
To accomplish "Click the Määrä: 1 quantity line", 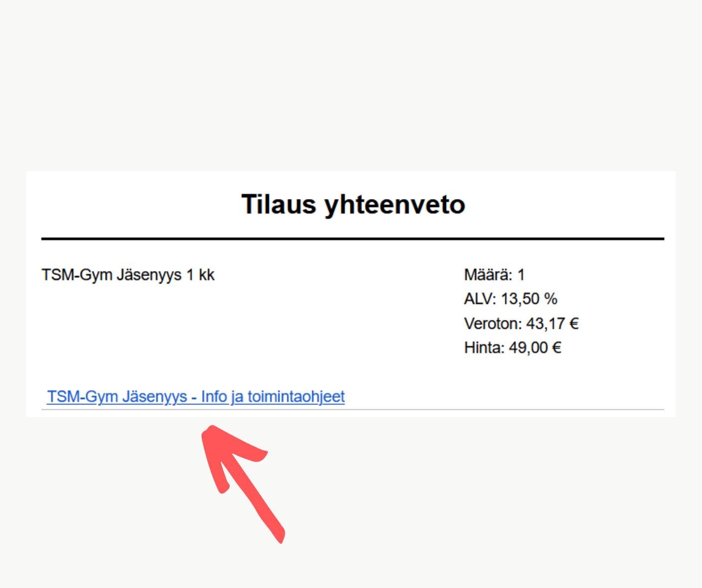I will pyautogui.click(x=494, y=275).
